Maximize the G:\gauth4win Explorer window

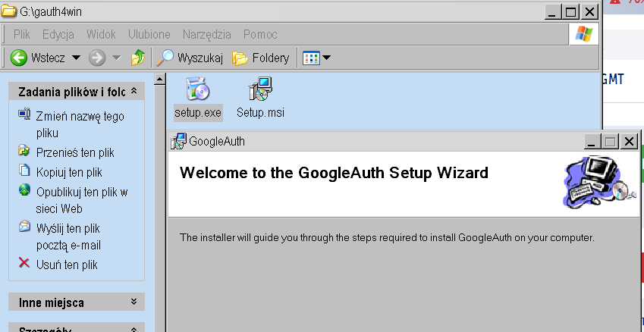tap(571, 11)
